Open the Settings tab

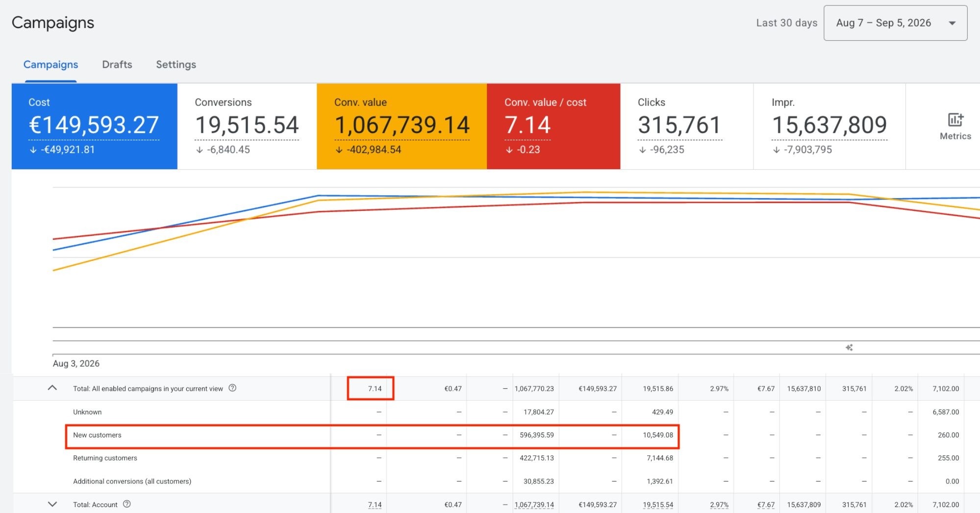176,65
